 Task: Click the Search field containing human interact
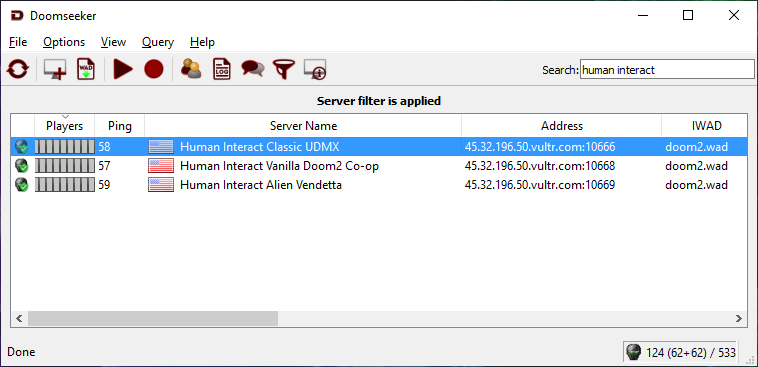tap(667, 70)
